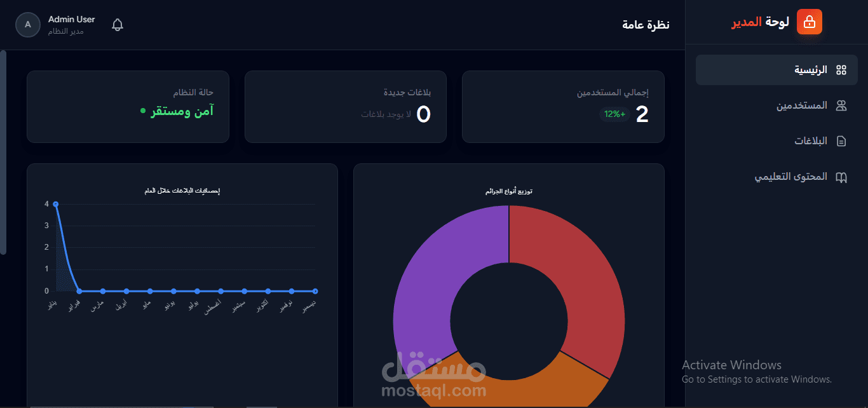Click the لوحة المدير title

tap(760, 22)
